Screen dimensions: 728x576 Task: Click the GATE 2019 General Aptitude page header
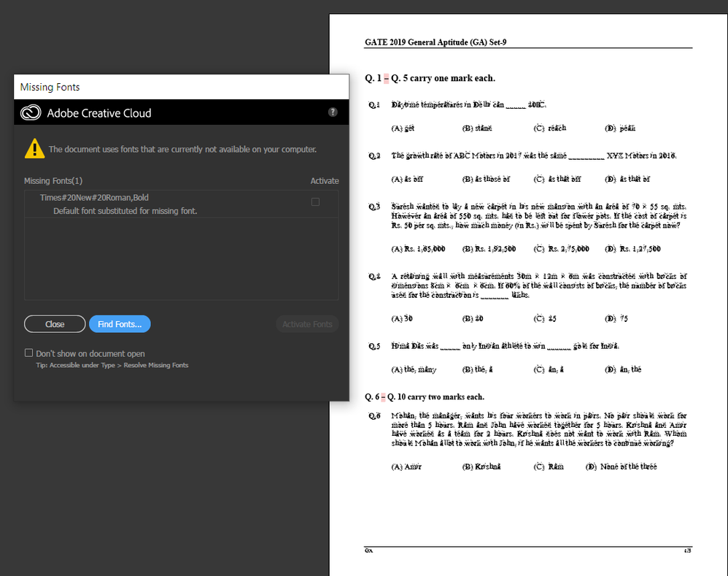click(x=435, y=42)
